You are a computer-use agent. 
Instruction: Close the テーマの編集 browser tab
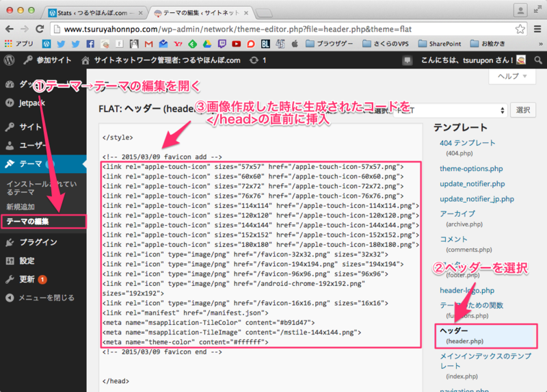pyautogui.click(x=246, y=13)
